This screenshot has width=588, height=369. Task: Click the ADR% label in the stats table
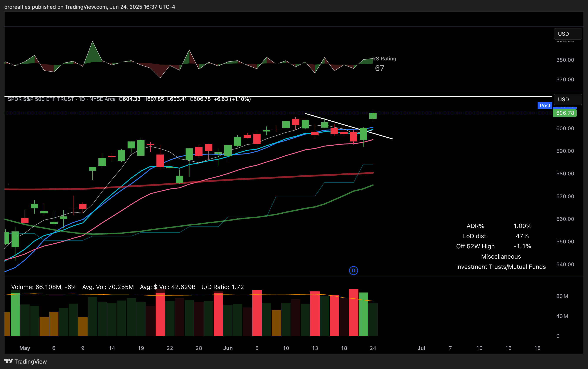point(475,226)
